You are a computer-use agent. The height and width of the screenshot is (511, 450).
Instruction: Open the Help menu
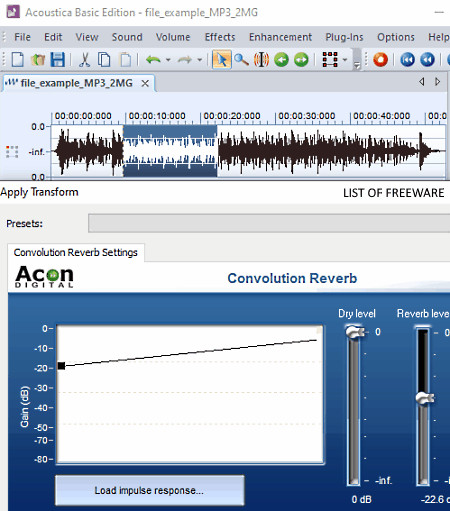coord(438,37)
